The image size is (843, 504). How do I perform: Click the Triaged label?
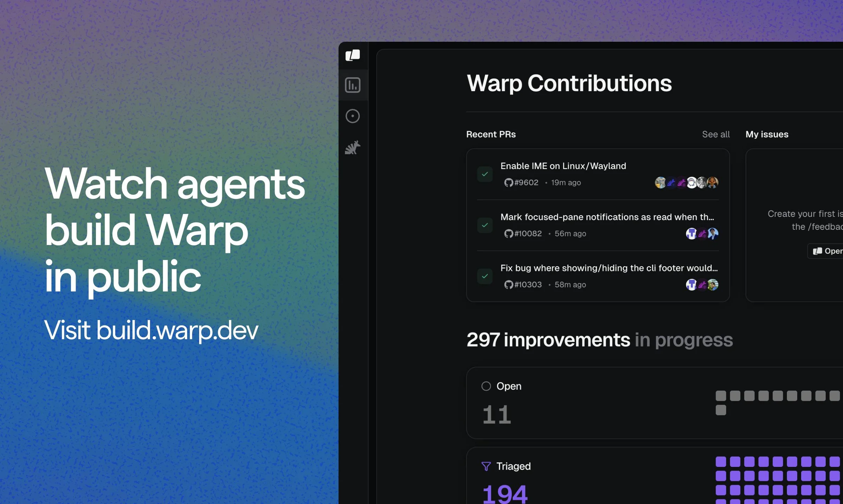point(514,466)
